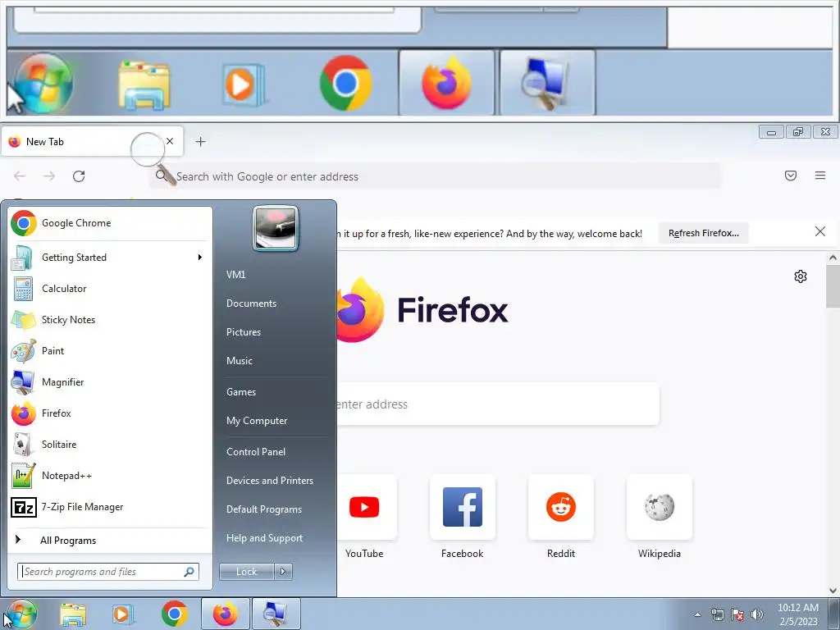Image resolution: width=840 pixels, height=630 pixels.
Task: Click the Windows Start orb on taskbar
Action: pyautogui.click(x=21, y=614)
